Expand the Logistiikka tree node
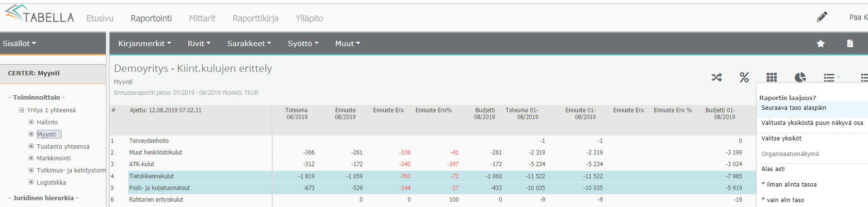The image size is (868, 207). pyautogui.click(x=31, y=182)
